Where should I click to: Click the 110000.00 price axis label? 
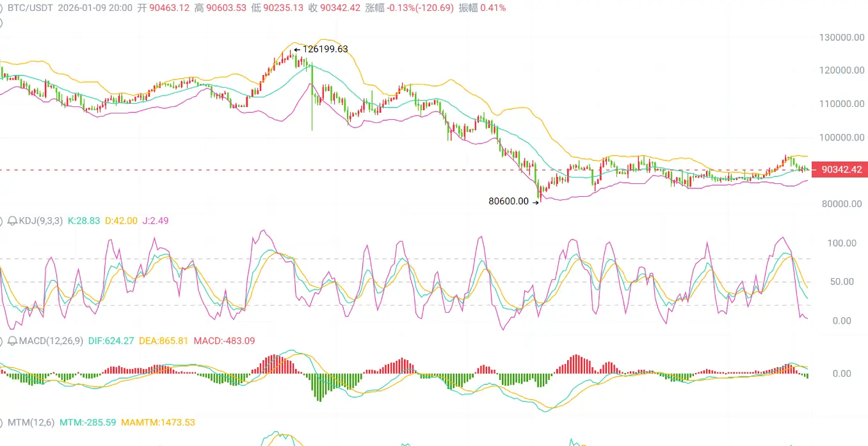[842, 104]
